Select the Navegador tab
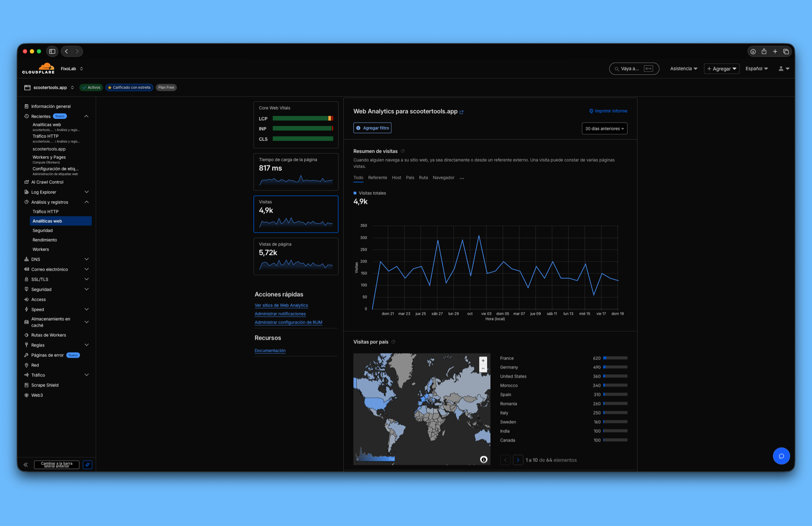The image size is (812, 526). (444, 178)
